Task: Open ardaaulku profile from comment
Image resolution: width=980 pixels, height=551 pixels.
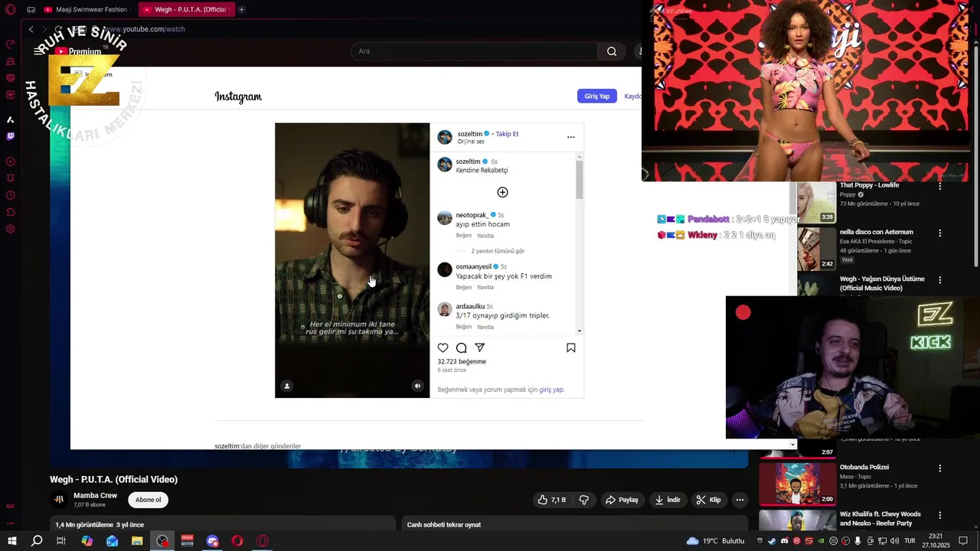Action: [x=470, y=307]
